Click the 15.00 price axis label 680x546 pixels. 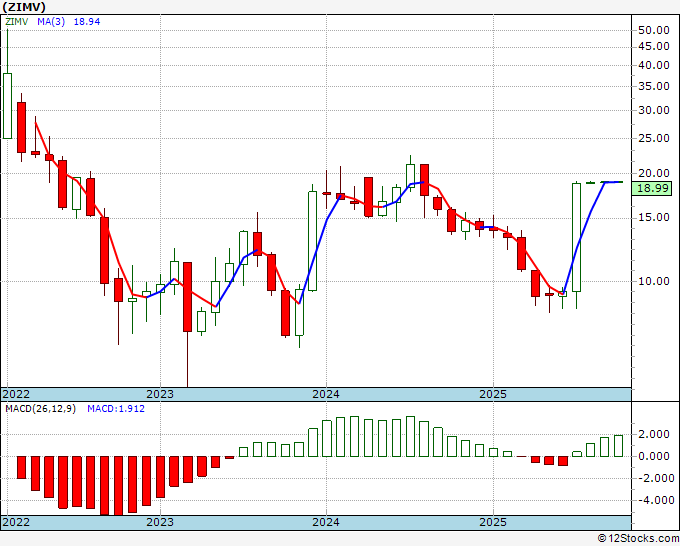coord(654,217)
